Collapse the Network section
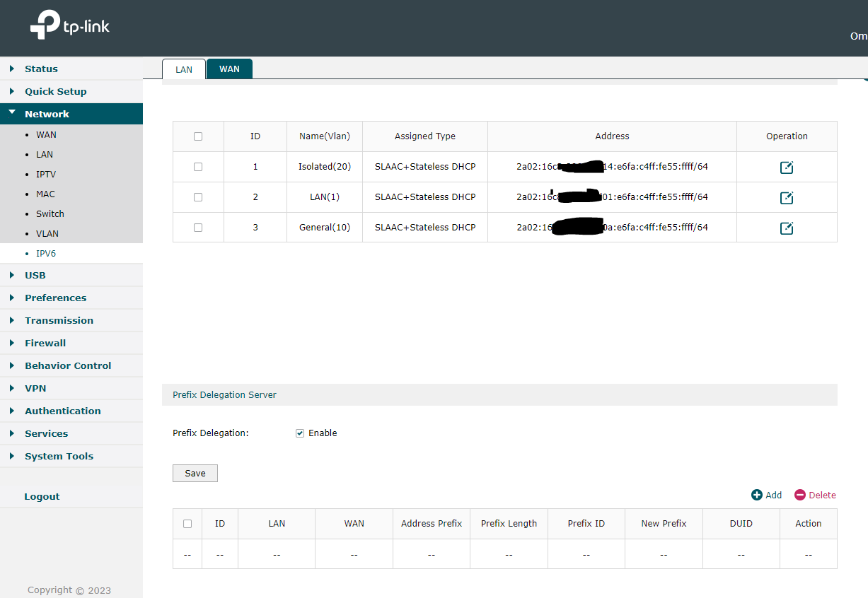 (47, 113)
